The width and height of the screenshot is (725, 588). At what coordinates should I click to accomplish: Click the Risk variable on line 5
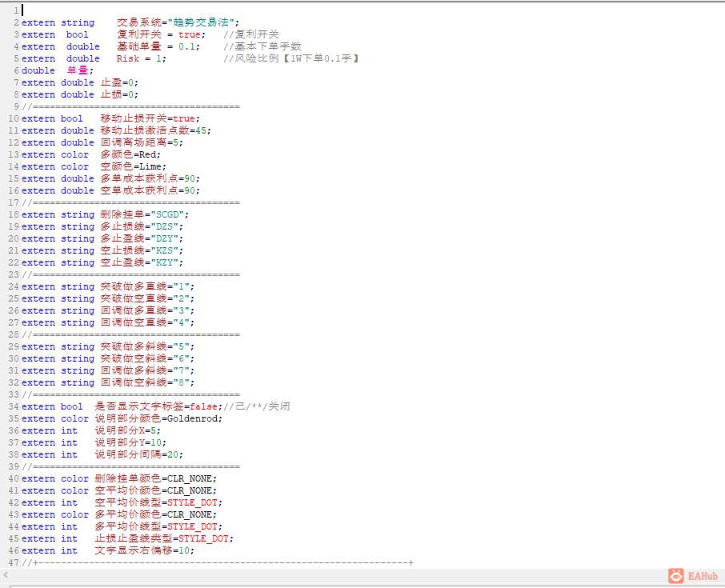127,58
